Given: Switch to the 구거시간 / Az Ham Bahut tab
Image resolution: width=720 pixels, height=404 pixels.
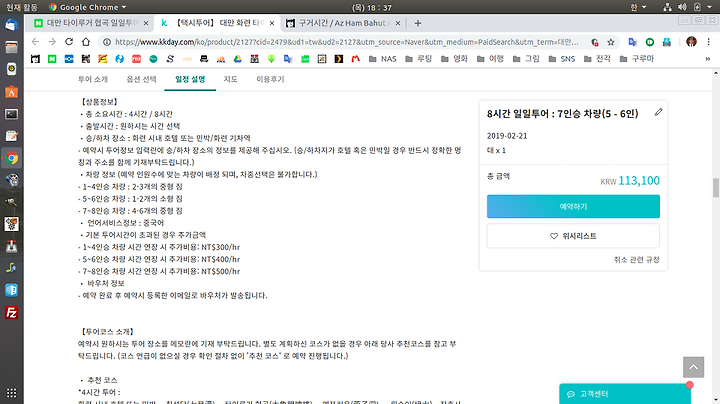Looking at the screenshot, I should pyautogui.click(x=343, y=23).
